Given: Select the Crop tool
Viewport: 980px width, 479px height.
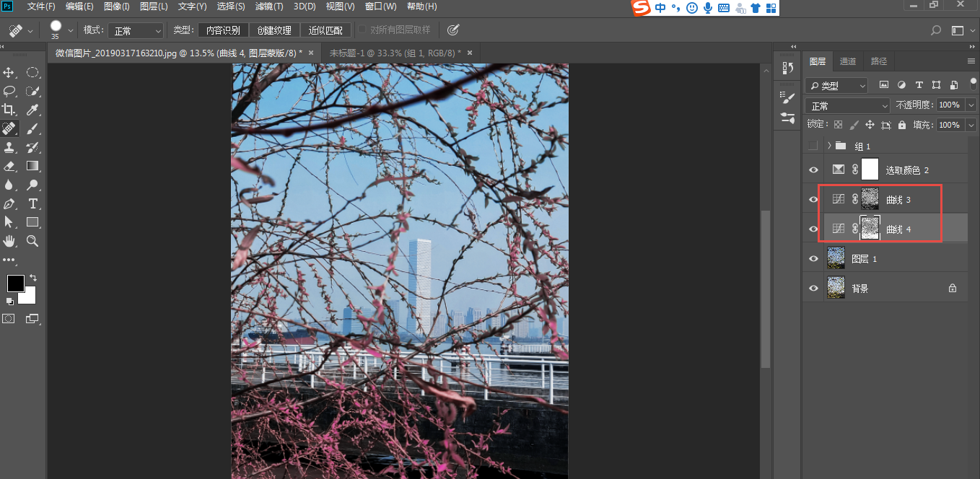Looking at the screenshot, I should pyautogui.click(x=9, y=110).
